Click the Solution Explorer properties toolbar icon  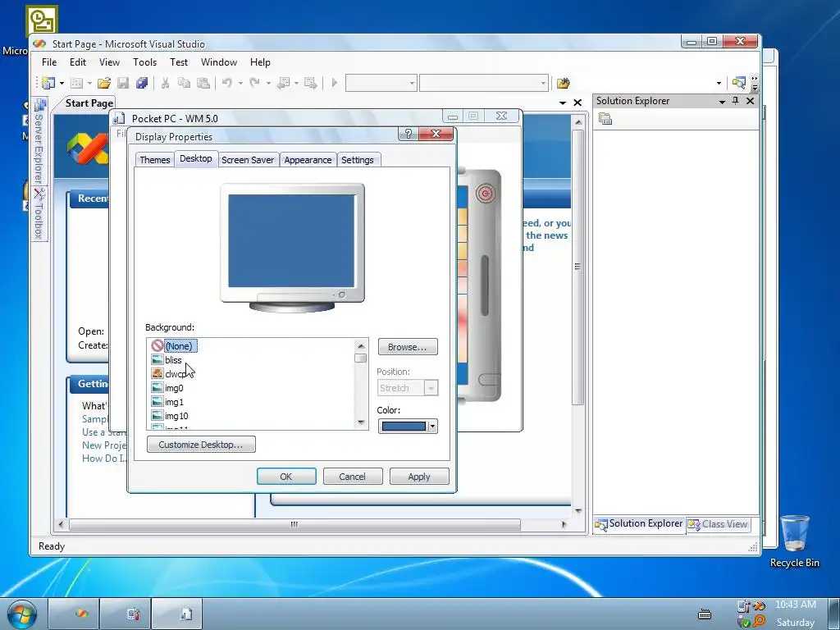[605, 119]
